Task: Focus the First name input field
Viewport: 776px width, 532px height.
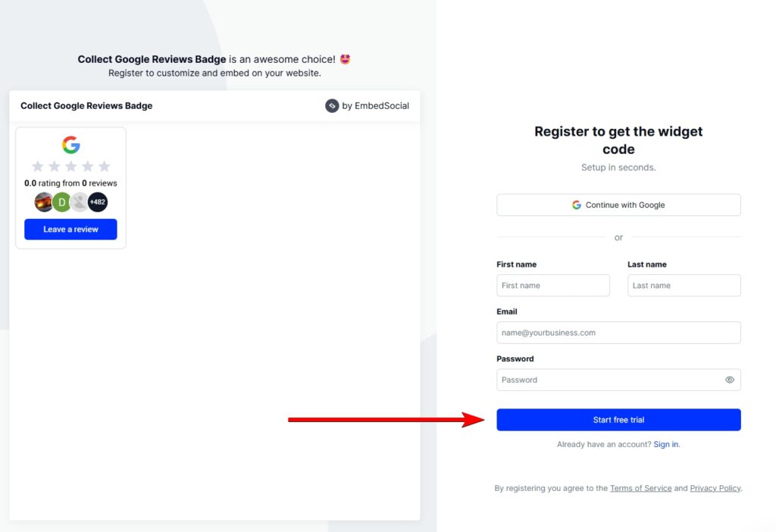Action: (553, 286)
